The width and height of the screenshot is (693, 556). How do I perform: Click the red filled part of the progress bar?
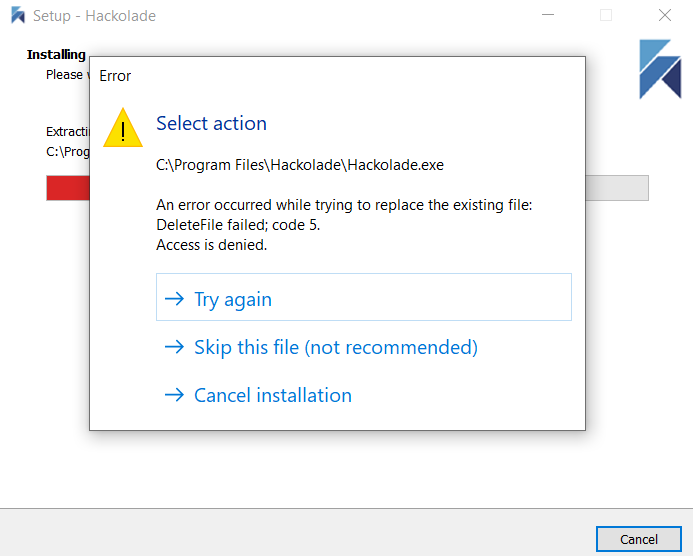[67, 188]
